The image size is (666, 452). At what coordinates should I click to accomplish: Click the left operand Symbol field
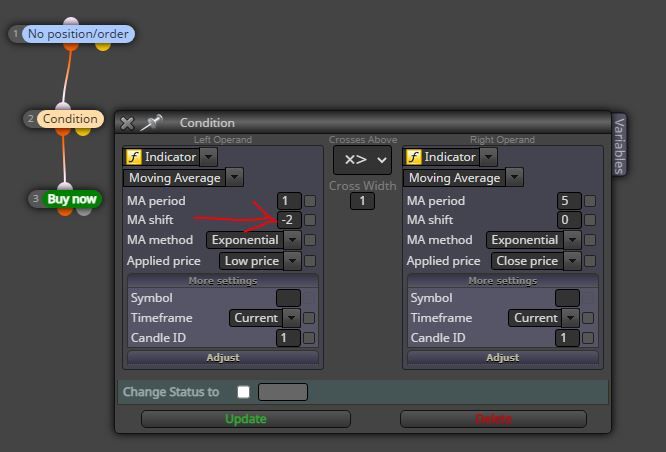288,298
